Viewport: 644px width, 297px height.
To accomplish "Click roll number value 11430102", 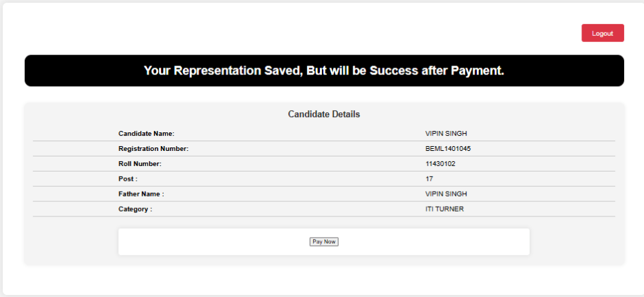I will click(440, 164).
